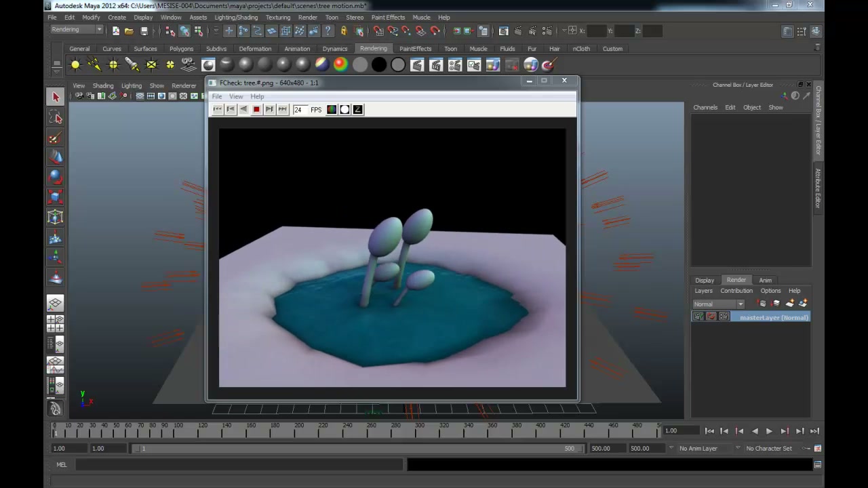
Task: Go to start of playback range
Action: 709,431
